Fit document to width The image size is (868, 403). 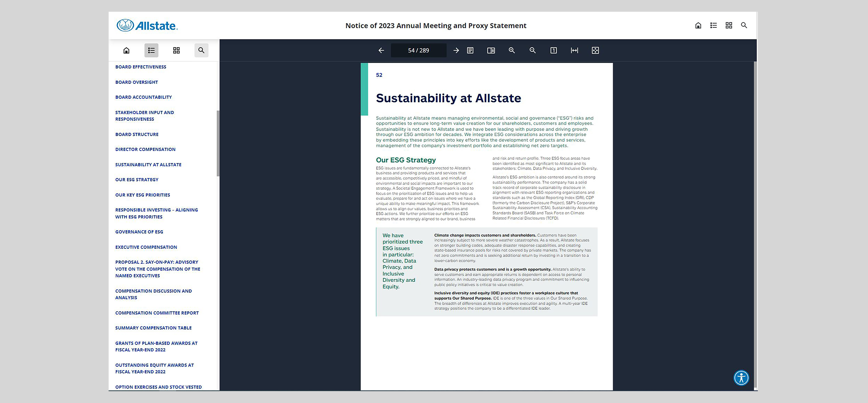pos(574,50)
